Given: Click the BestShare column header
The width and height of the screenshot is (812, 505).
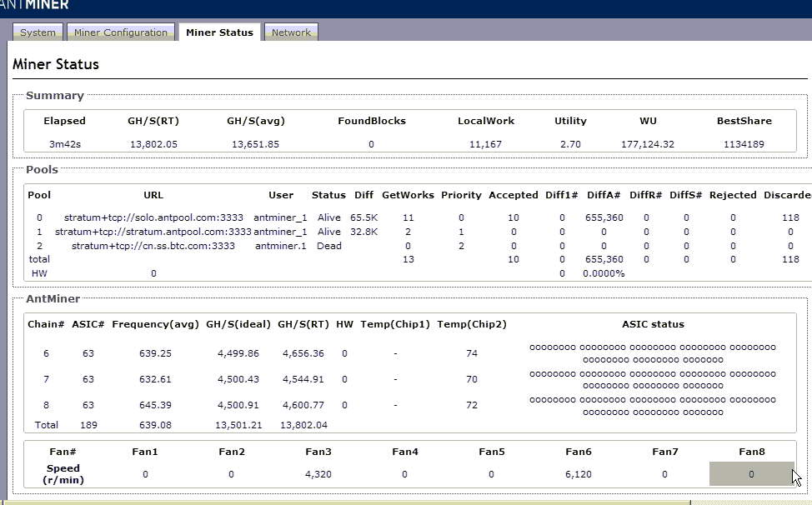Looking at the screenshot, I should 744,121.
